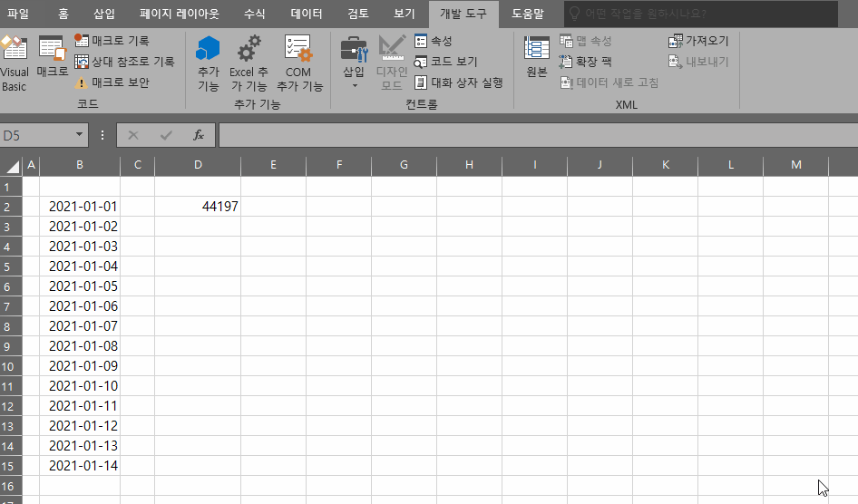The width and height of the screenshot is (858, 504).
Task: Toggle 상대 참조로 기록 option
Action: pyautogui.click(x=124, y=62)
